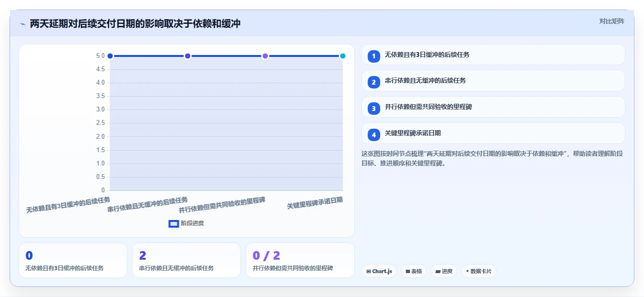
Task: Click the lightning icon beside the title
Action: [23, 24]
